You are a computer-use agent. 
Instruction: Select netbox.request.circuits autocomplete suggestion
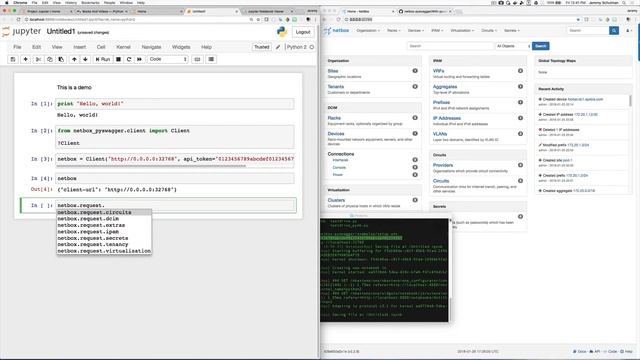click(104, 212)
